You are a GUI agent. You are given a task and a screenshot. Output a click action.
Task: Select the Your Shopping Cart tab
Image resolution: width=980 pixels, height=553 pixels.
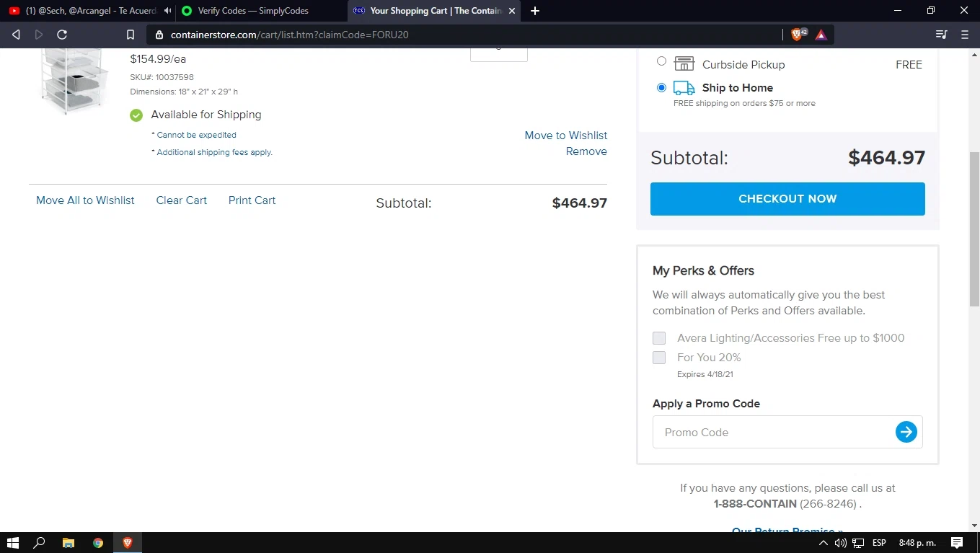coord(435,11)
